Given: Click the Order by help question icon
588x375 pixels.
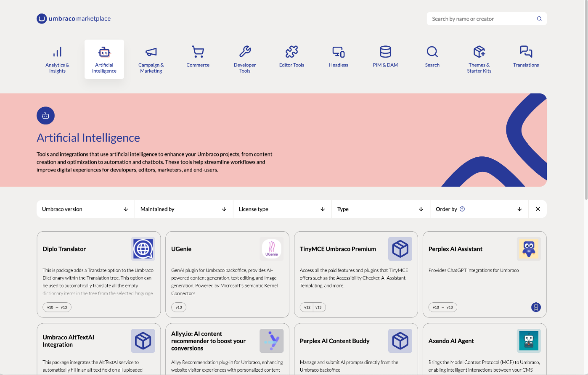Looking at the screenshot, I should (462, 209).
